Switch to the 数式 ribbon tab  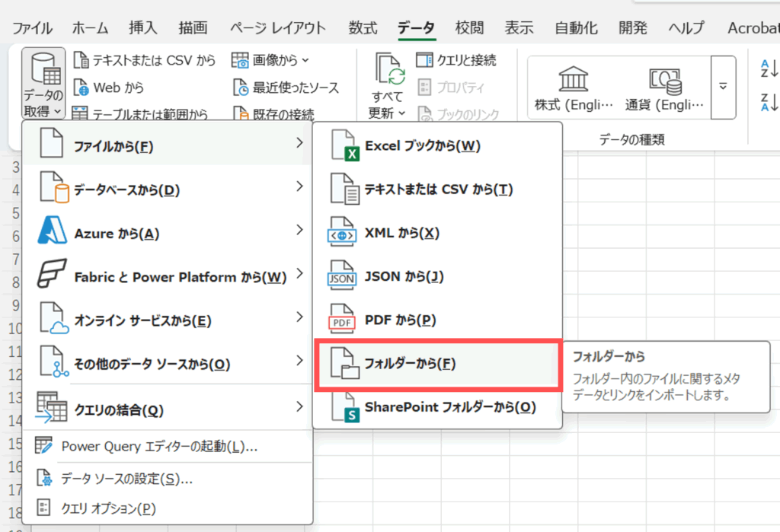363,28
